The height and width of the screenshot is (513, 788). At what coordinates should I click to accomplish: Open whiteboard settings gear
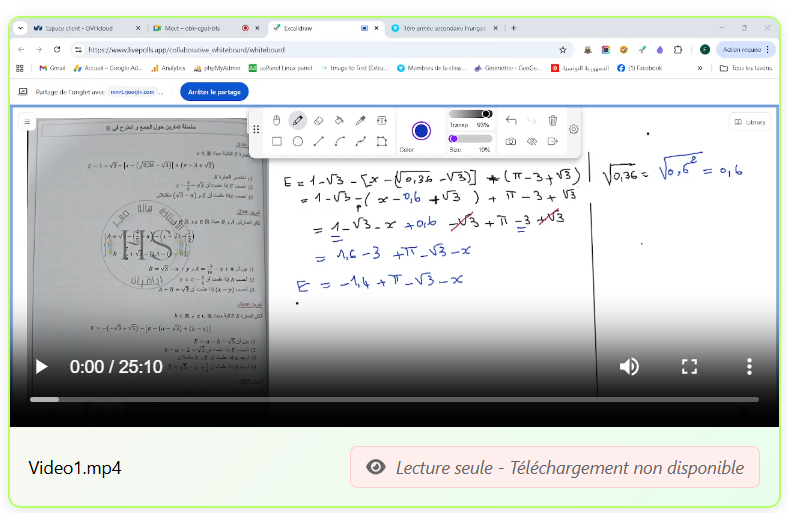[x=574, y=129]
